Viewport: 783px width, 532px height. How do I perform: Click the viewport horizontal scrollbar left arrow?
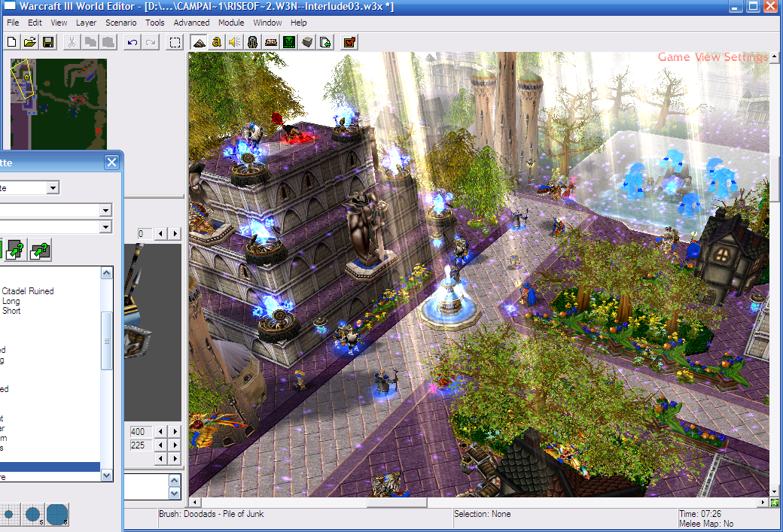click(195, 503)
